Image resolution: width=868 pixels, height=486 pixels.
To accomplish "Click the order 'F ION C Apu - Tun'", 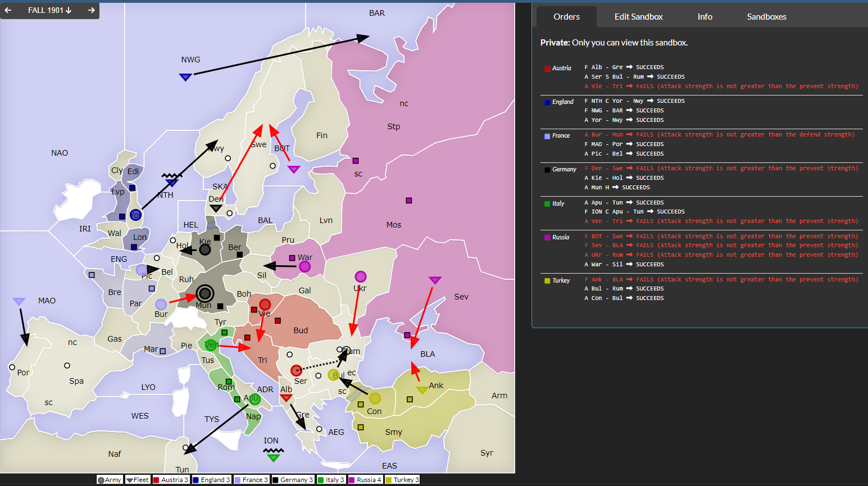I will (x=634, y=212).
